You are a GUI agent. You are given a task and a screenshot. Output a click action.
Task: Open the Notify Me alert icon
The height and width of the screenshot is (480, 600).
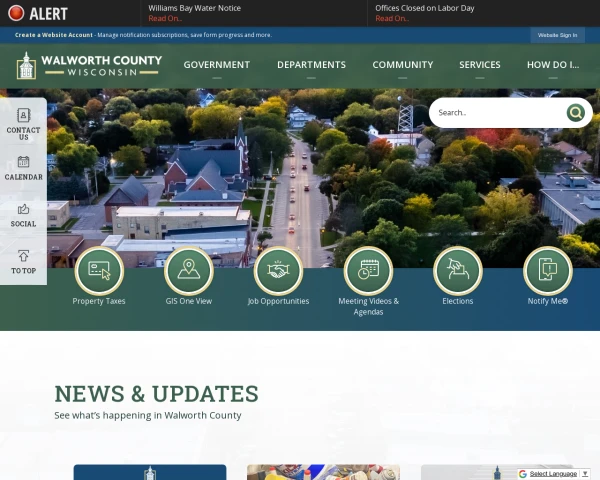coord(548,270)
